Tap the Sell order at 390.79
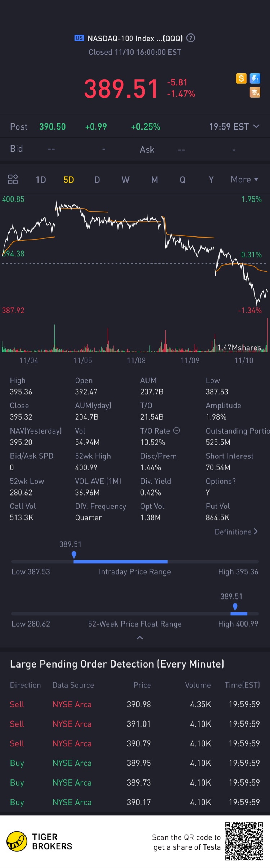Viewport: 270px width, 868px height. pos(135,743)
